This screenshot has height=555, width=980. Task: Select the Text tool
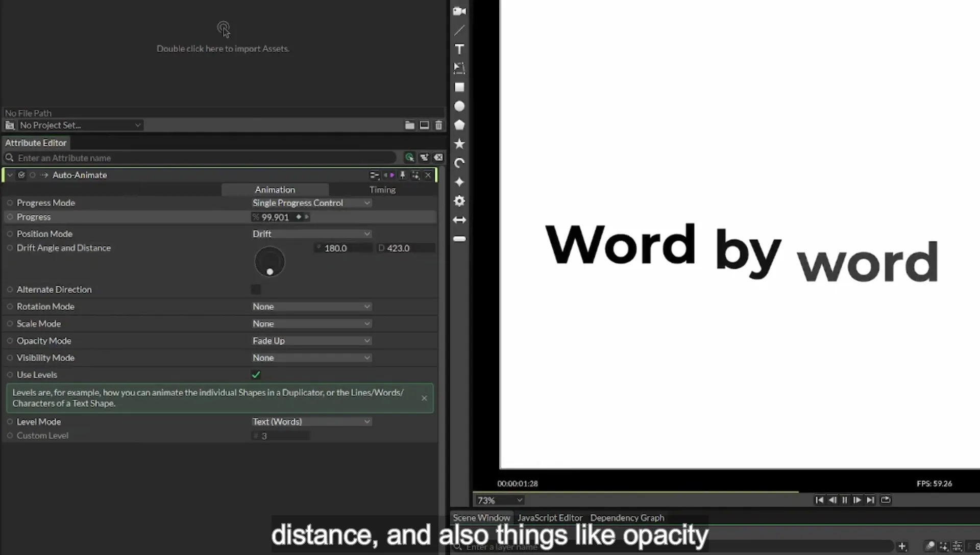(x=459, y=49)
